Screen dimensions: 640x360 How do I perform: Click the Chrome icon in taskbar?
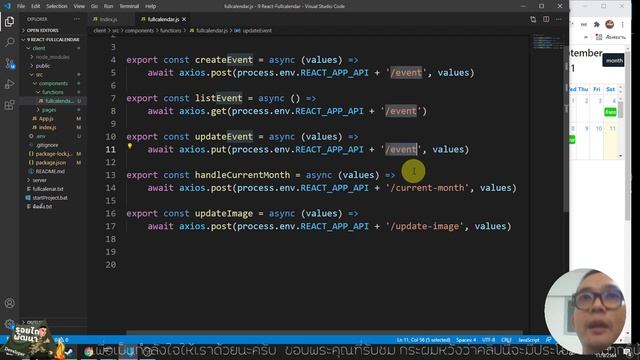89,352
